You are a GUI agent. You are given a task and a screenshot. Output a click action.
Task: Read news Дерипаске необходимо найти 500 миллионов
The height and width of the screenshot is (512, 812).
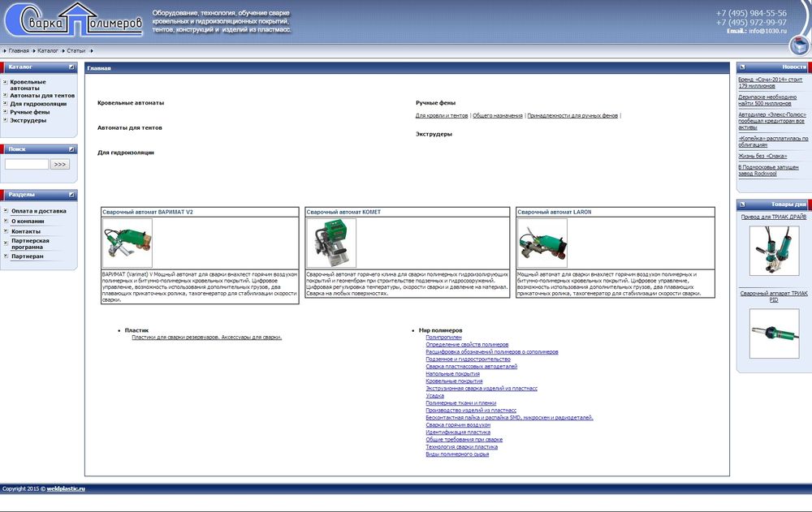tap(767, 100)
